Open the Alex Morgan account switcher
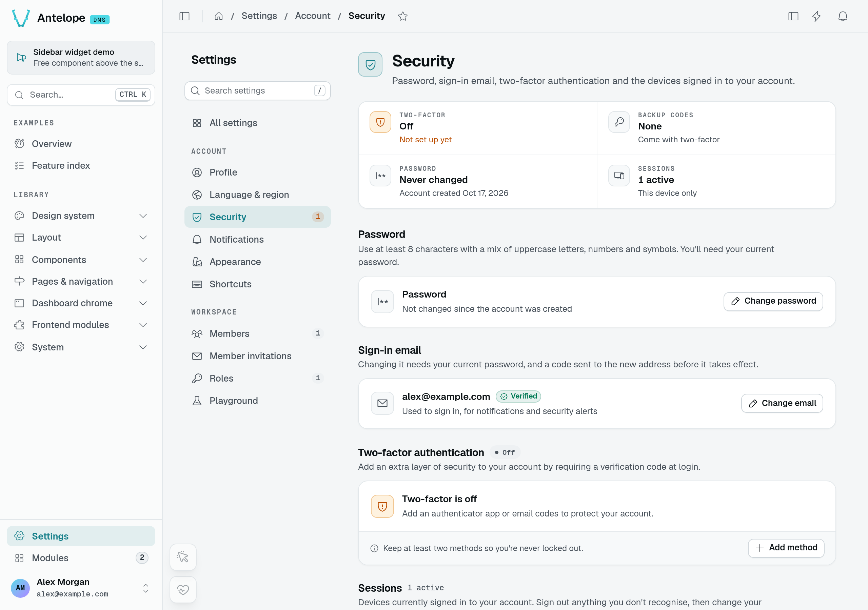 tap(81, 588)
